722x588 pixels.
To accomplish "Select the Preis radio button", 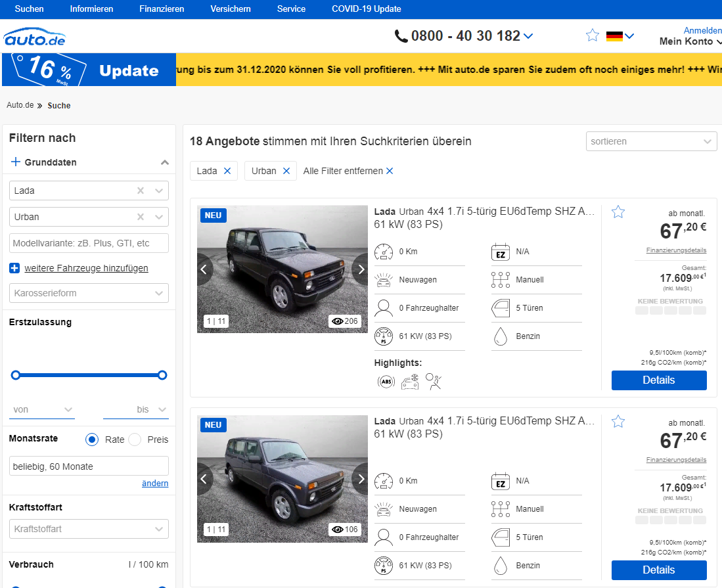I will pyautogui.click(x=135, y=440).
